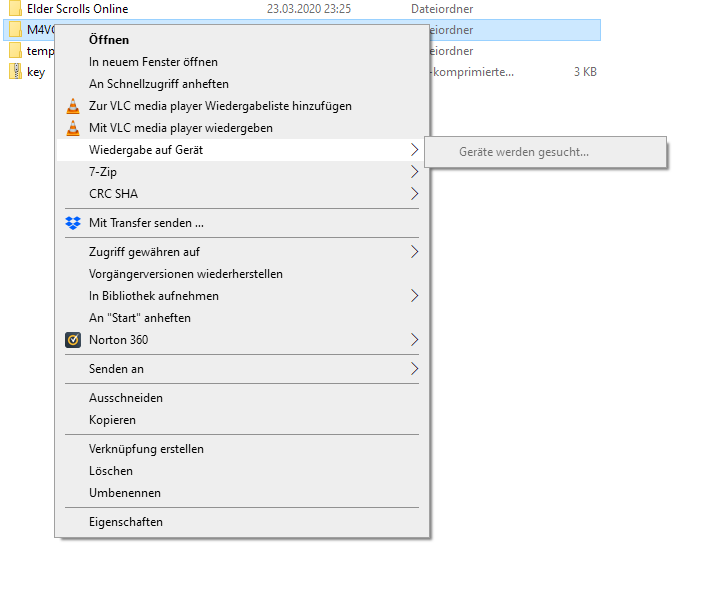Expand the 7-Zip submenu arrow
727x593 pixels.
tap(415, 172)
